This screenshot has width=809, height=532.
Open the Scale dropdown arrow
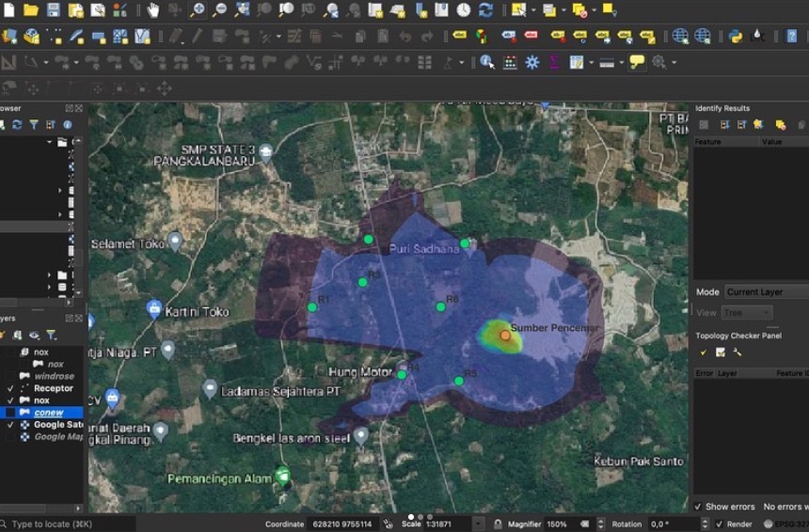click(x=478, y=524)
